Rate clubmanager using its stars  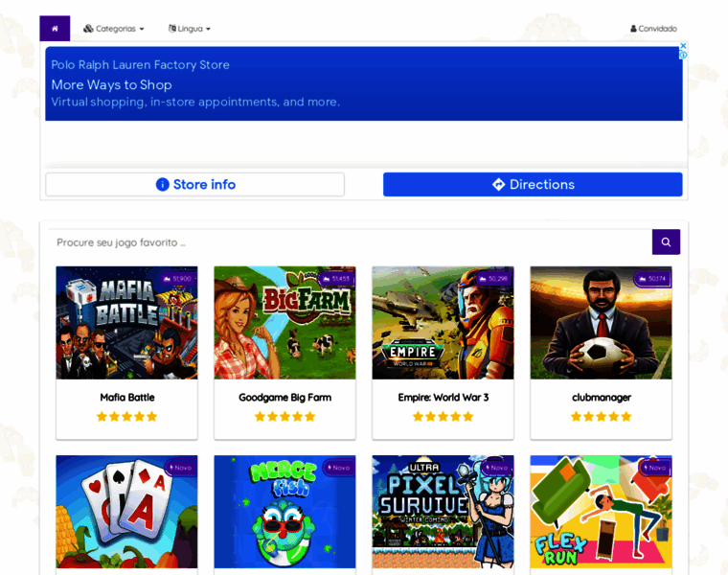point(601,417)
